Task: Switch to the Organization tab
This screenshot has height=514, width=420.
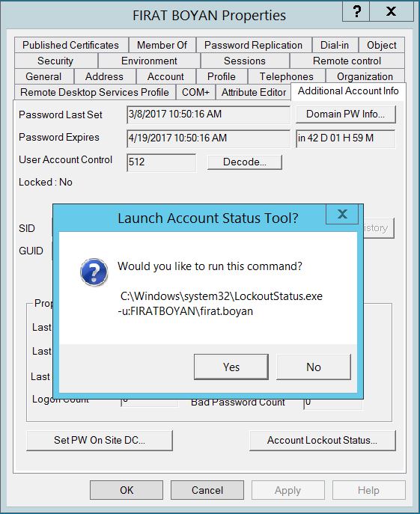Action: [x=365, y=76]
